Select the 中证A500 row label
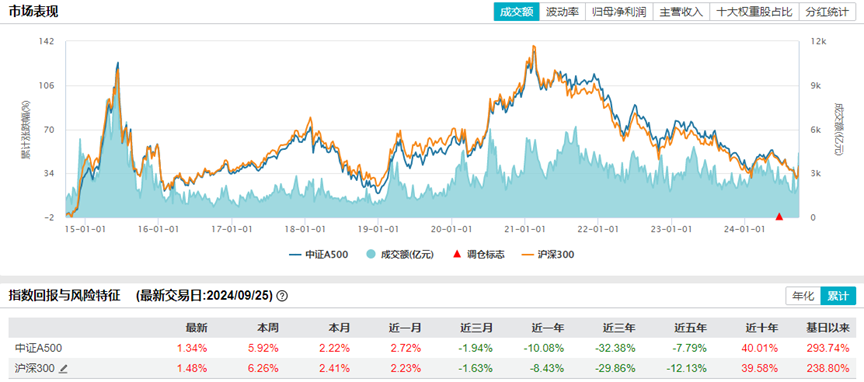The image size is (864, 382). (39, 348)
